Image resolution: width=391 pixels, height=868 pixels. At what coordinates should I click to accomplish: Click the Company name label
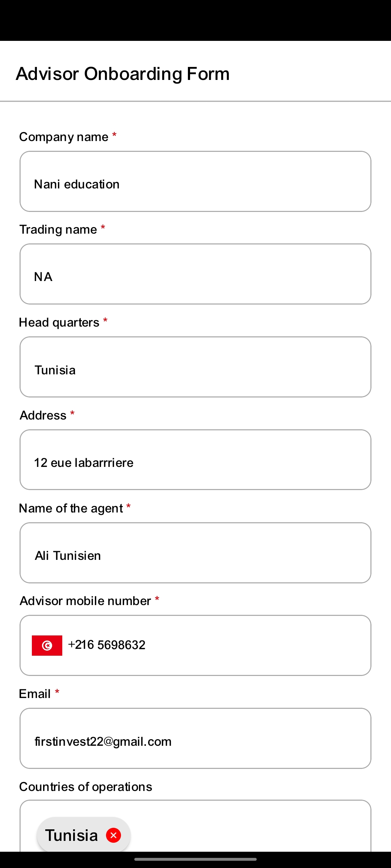coord(64,137)
